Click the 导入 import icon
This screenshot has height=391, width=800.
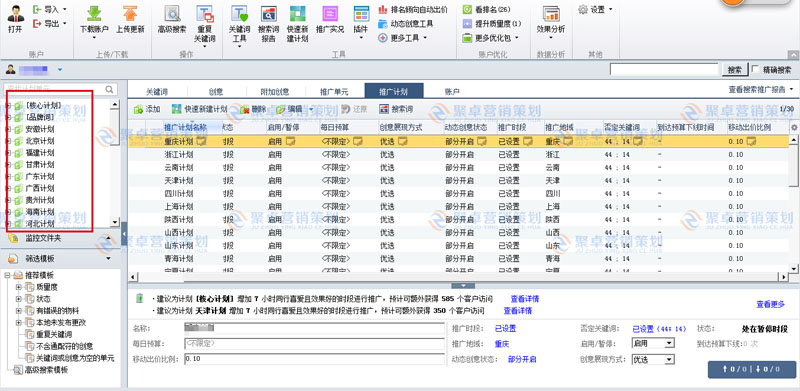tap(38, 9)
